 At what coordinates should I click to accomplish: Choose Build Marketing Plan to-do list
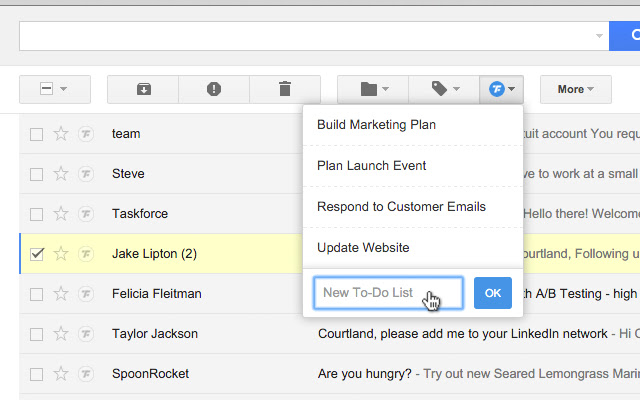(x=376, y=125)
